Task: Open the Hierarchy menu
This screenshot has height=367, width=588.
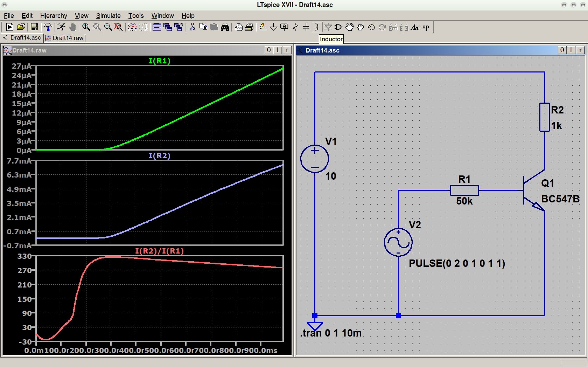Action: click(x=54, y=16)
